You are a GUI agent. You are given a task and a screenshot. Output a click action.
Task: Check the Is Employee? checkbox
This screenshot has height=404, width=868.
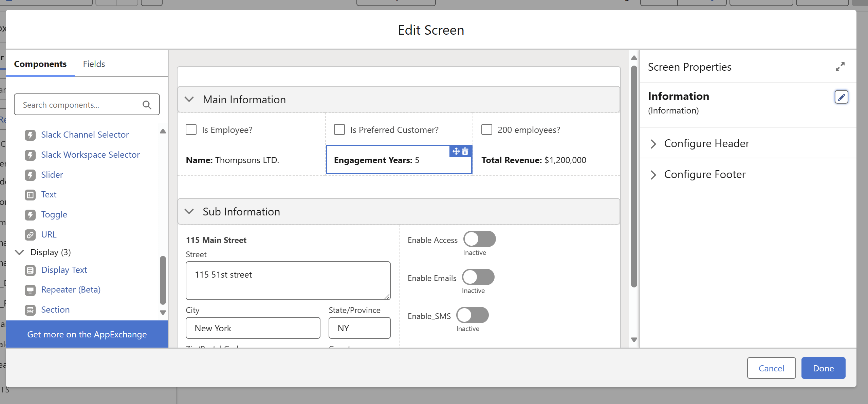(x=191, y=129)
